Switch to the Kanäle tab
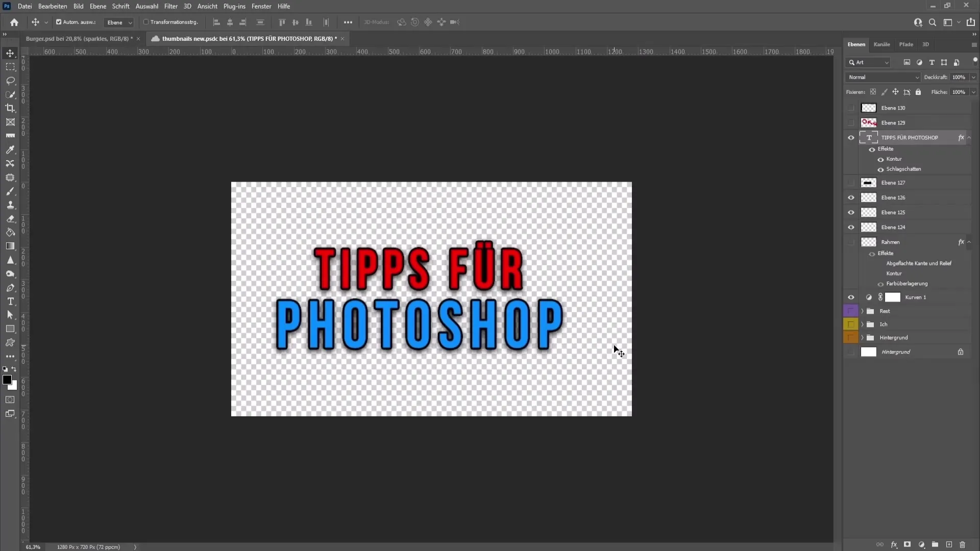980x551 pixels. pos(881,44)
